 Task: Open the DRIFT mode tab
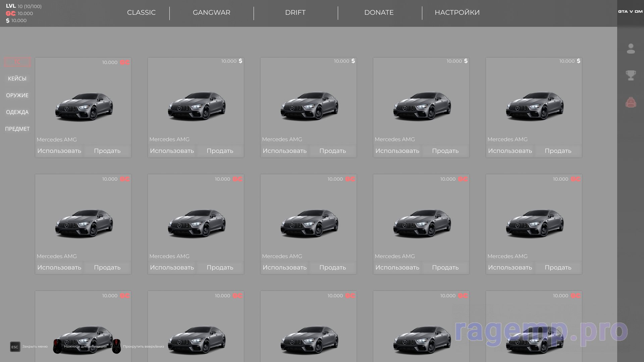[x=295, y=12]
